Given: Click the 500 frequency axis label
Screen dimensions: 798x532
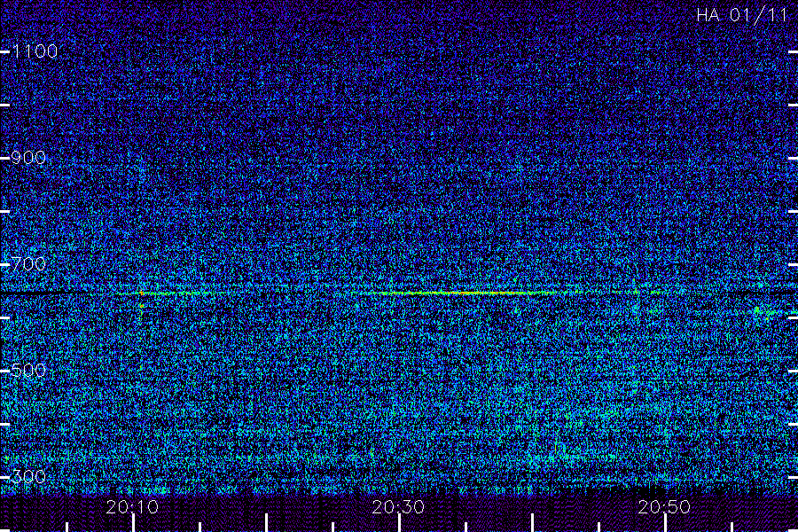Looking at the screenshot, I should [28, 370].
